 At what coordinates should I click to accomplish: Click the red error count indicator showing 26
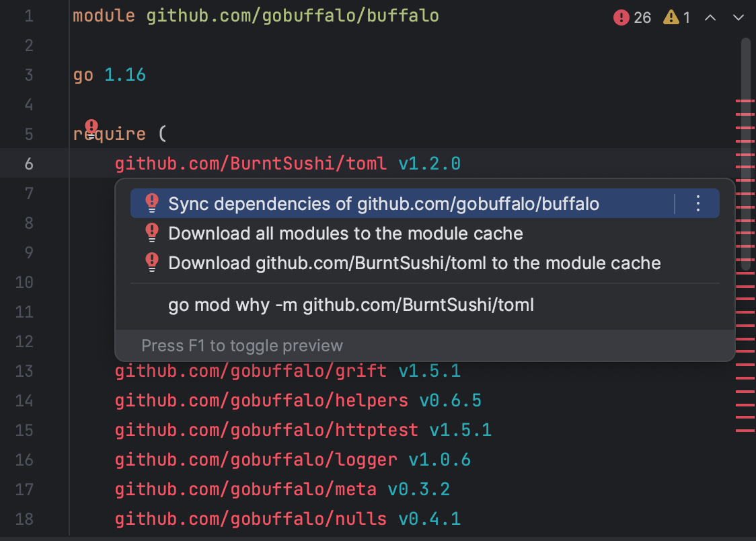[x=632, y=17]
